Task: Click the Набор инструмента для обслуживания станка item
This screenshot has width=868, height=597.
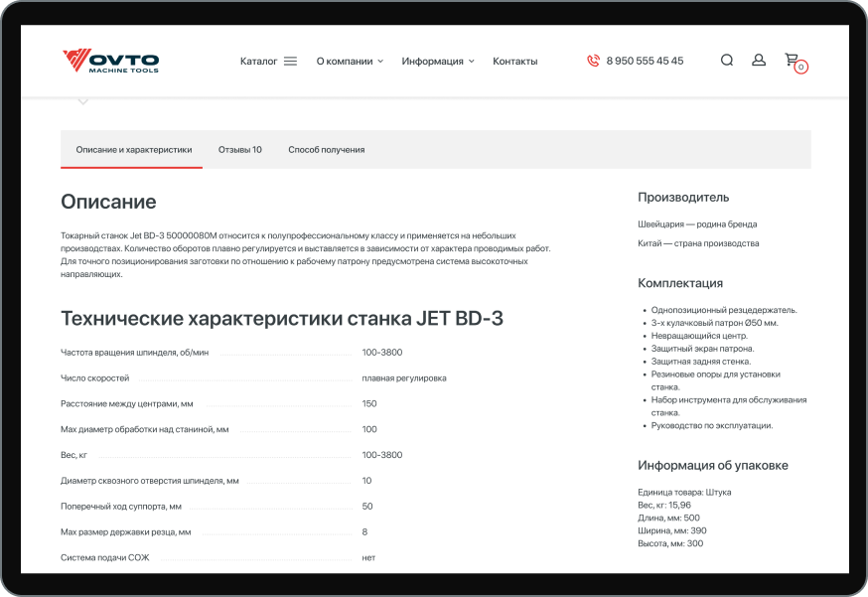Action: point(729,406)
